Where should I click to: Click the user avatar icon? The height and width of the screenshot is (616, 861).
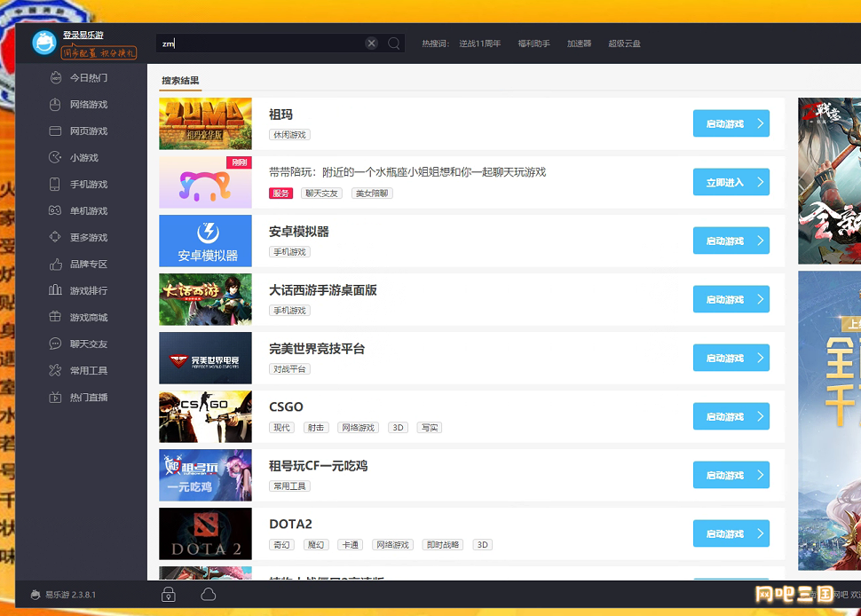pyautogui.click(x=44, y=43)
